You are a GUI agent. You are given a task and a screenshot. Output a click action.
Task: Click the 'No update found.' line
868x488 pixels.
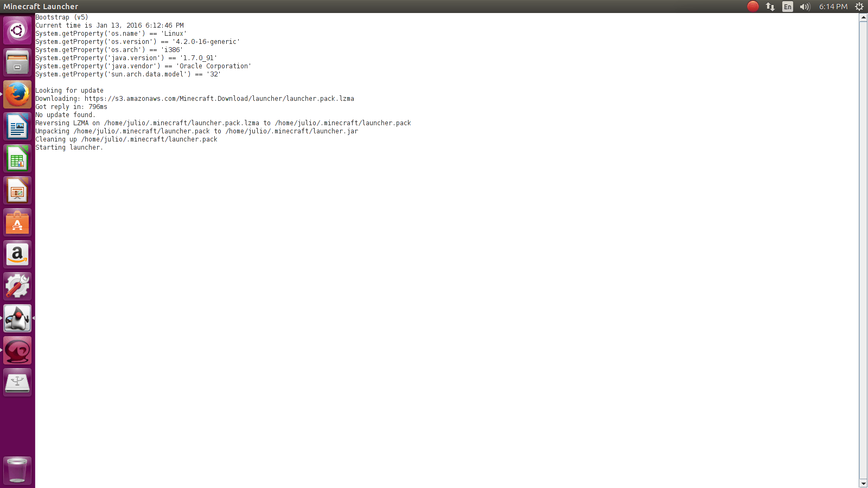click(65, 115)
